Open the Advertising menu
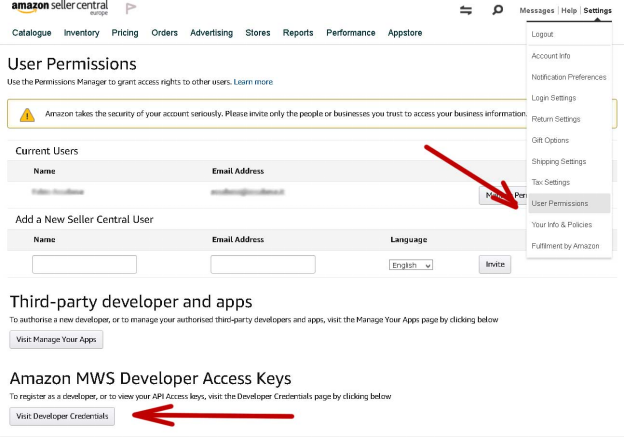 click(211, 33)
